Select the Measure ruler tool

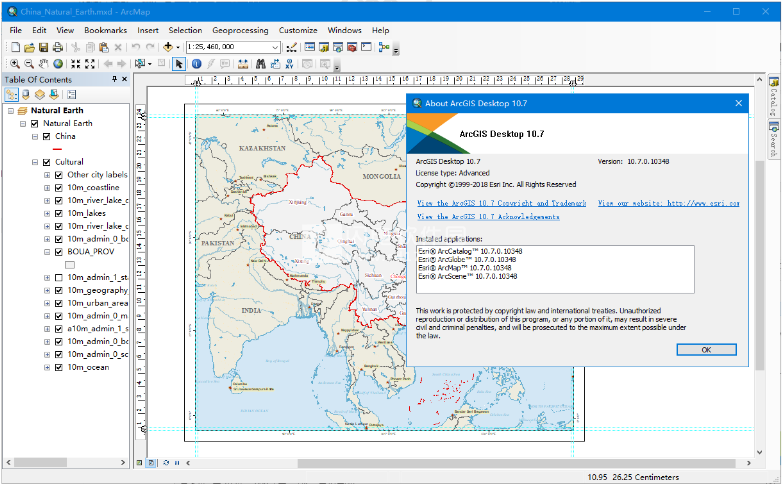click(x=243, y=63)
